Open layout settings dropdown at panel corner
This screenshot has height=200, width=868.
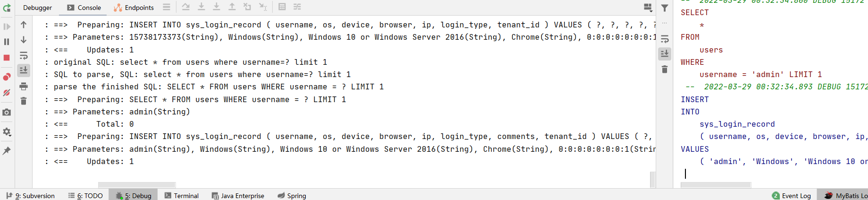click(x=648, y=7)
